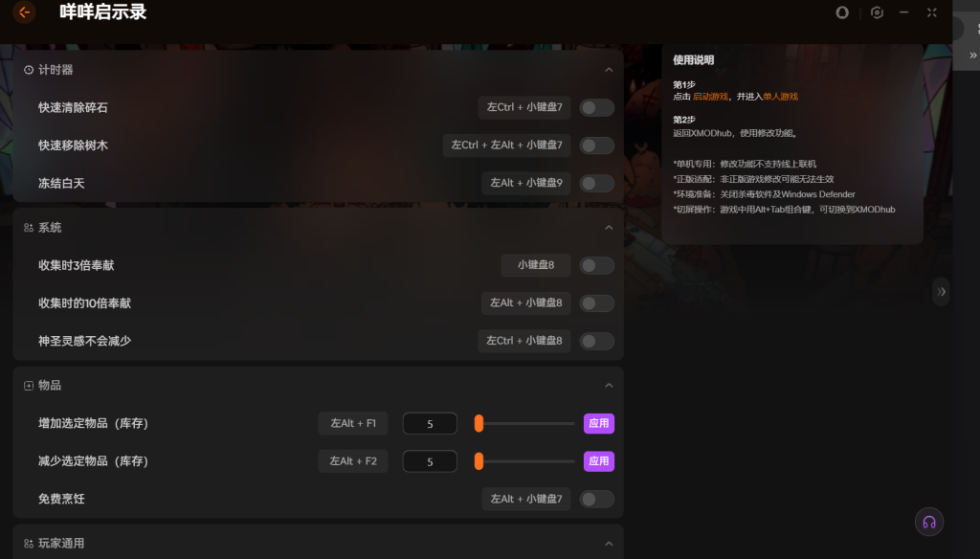The image size is (980, 559).
Task: Open the hexagon settings icon
Action: [877, 12]
